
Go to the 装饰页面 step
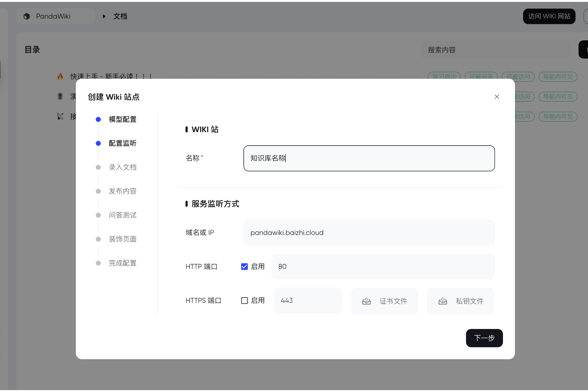click(123, 239)
